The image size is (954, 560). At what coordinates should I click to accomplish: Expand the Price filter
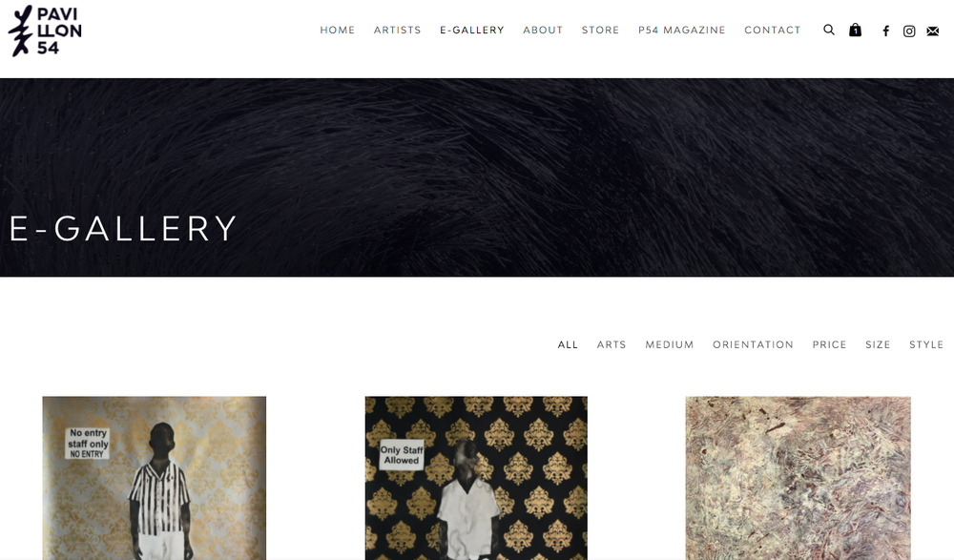(829, 344)
